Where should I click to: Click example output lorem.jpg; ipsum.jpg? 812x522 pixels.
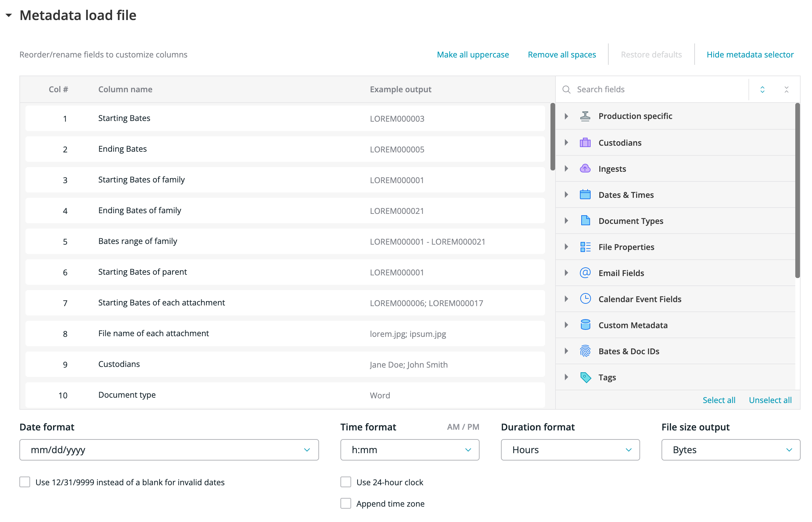[x=408, y=334]
